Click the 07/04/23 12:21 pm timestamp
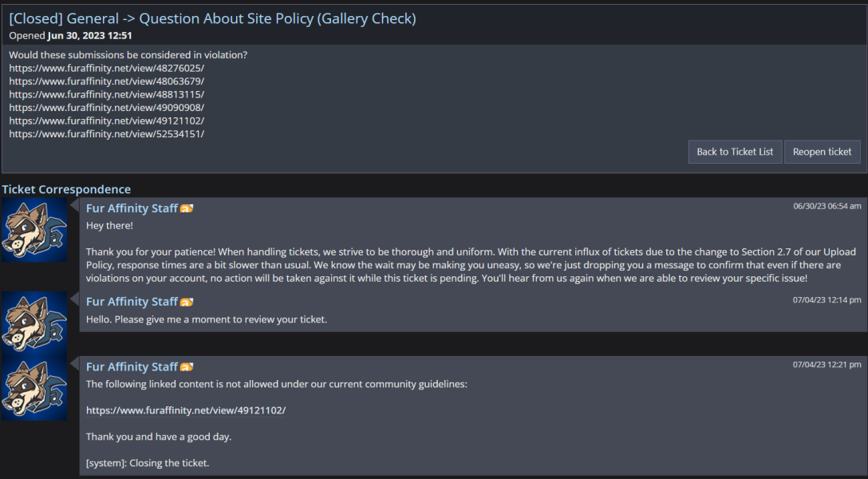Image resolution: width=868 pixels, height=479 pixels. click(x=827, y=364)
